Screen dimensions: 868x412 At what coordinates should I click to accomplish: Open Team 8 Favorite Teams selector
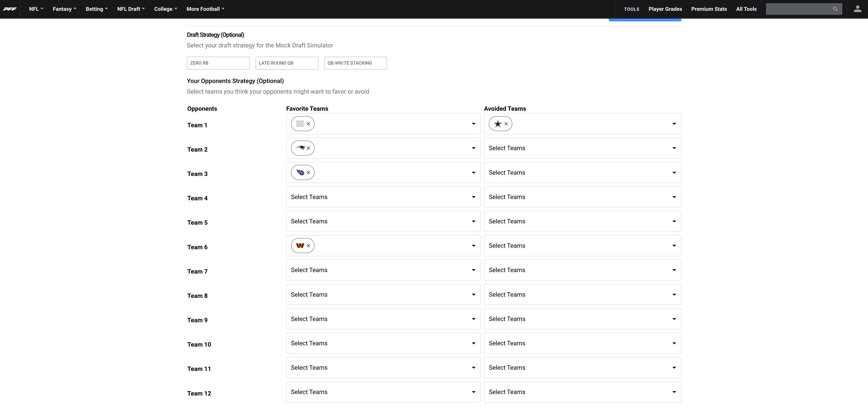(382, 294)
